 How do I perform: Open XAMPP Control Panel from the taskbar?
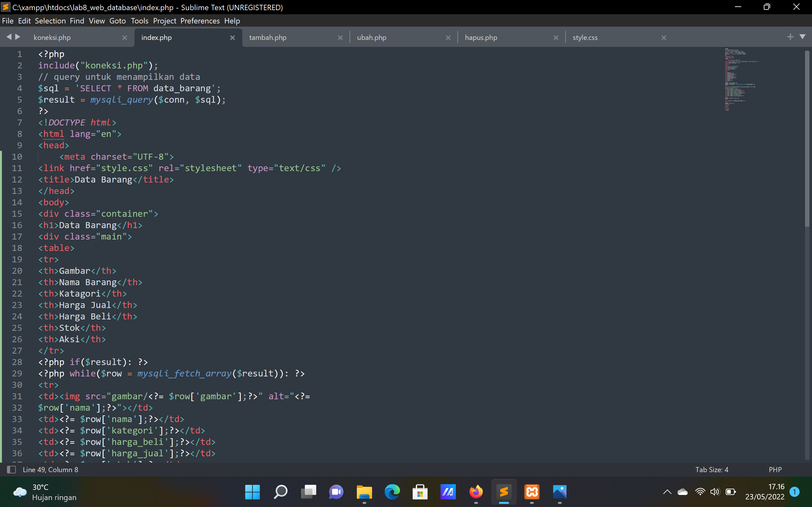coord(532,492)
